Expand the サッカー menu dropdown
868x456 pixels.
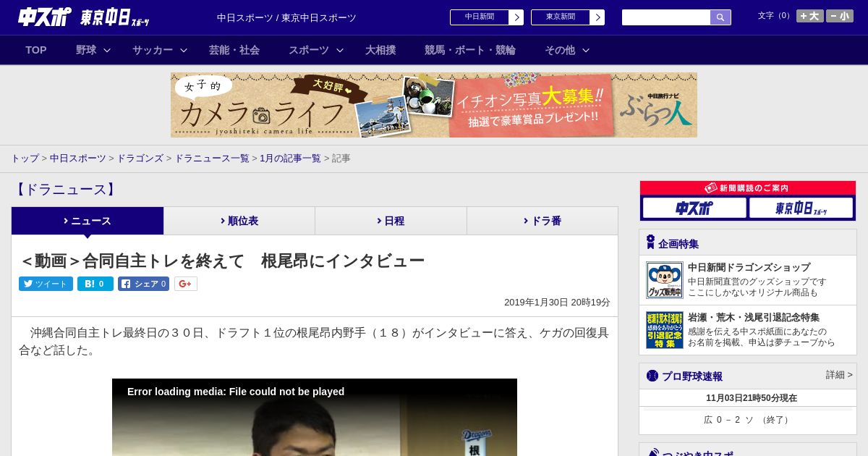(160, 50)
